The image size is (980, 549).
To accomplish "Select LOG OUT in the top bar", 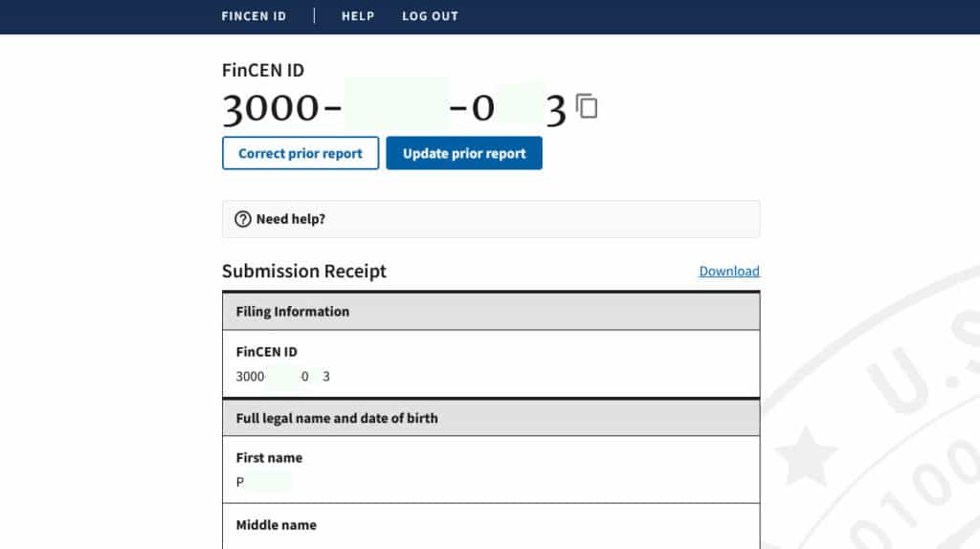I will (x=430, y=16).
